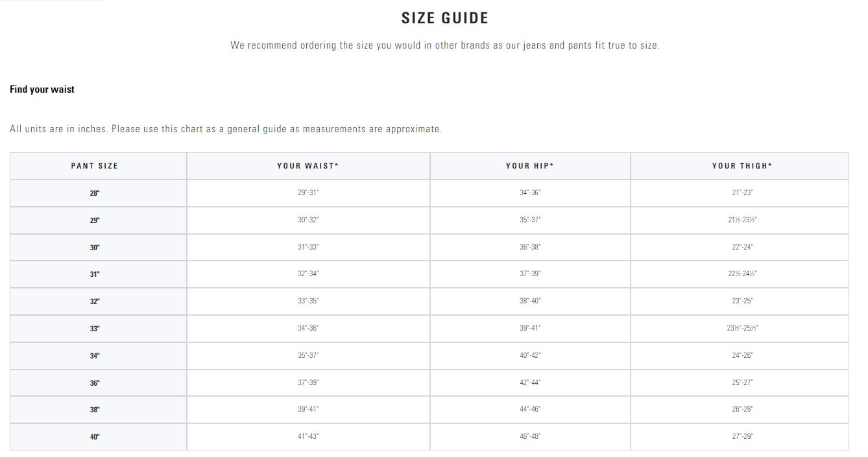Click the thigh value for pant size 33"

(742, 329)
